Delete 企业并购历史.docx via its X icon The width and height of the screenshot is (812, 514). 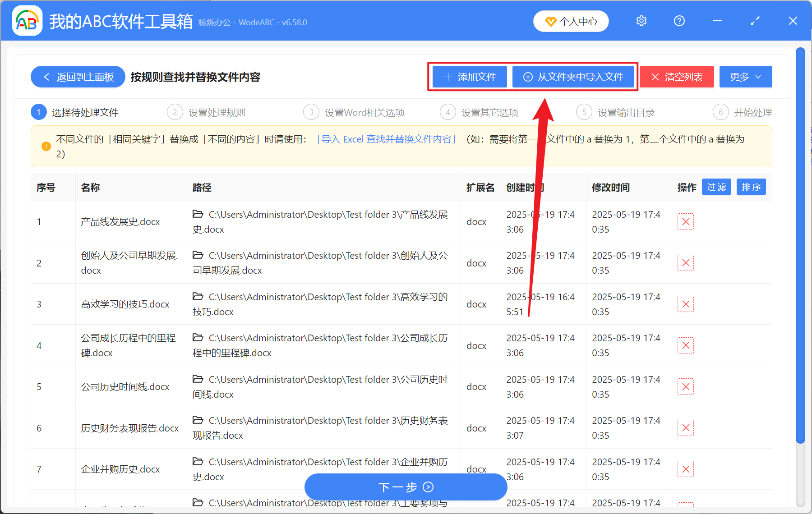(x=685, y=469)
